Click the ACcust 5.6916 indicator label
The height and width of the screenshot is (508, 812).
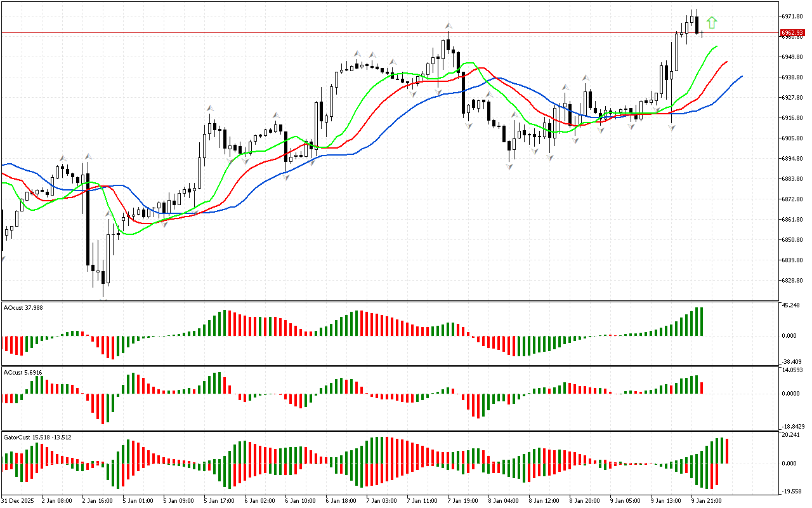(x=23, y=372)
